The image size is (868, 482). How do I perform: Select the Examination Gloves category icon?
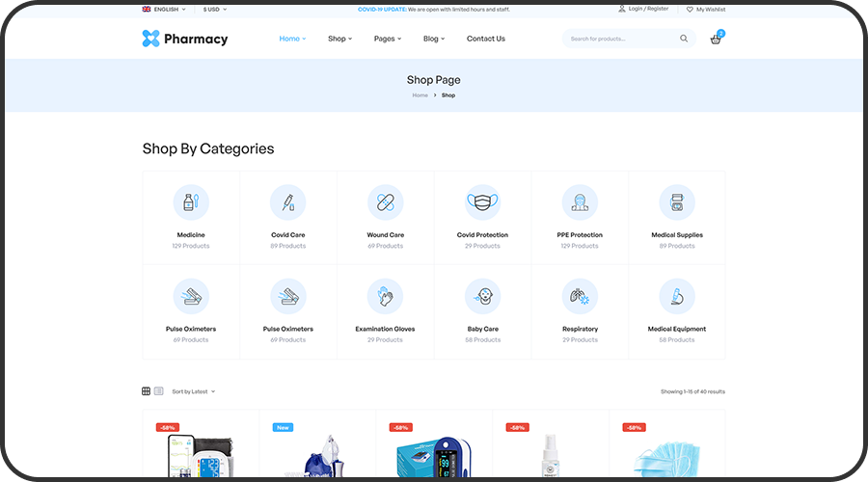[385, 297]
